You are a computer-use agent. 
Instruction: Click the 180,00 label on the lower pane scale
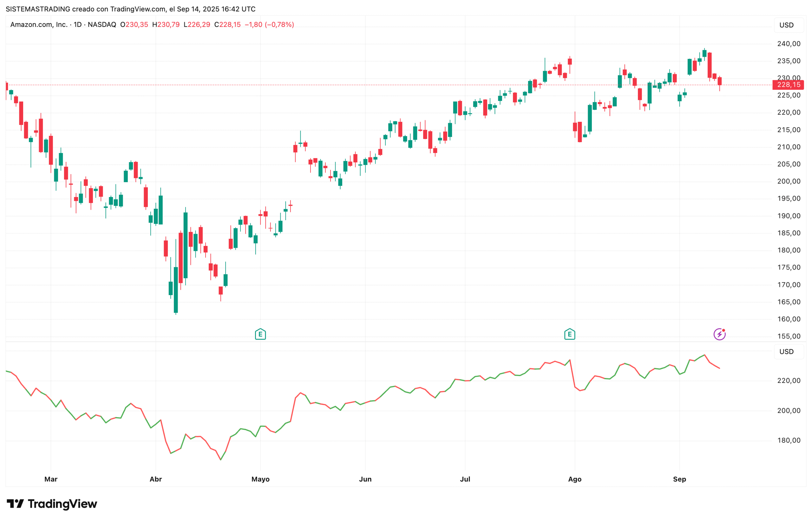point(788,440)
